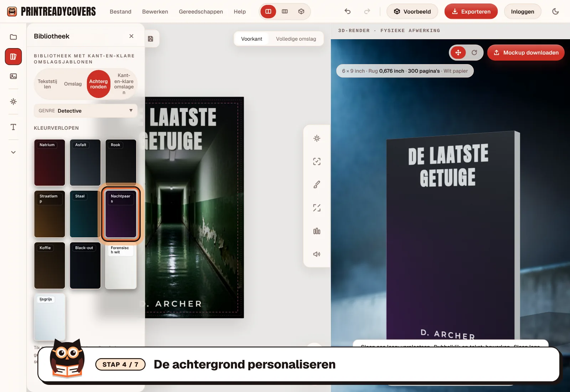Select Kant-en-klare omslagen category
This screenshot has height=392, width=570.
pyautogui.click(x=124, y=84)
